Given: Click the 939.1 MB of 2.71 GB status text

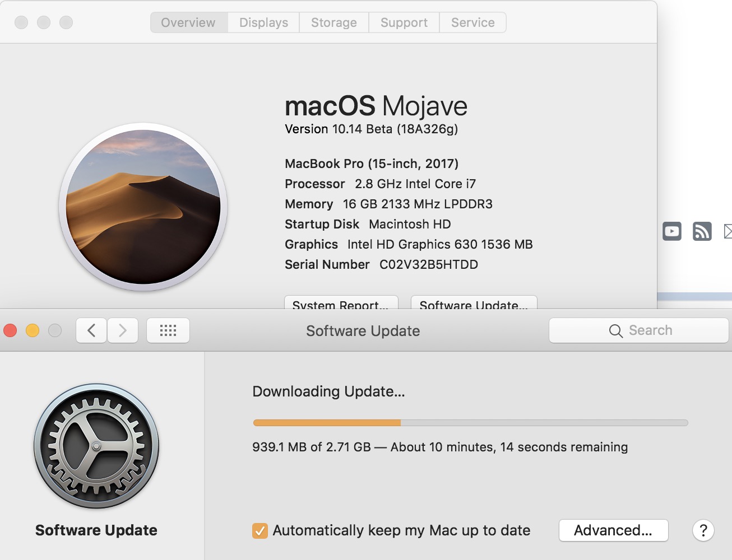Looking at the screenshot, I should (x=440, y=447).
